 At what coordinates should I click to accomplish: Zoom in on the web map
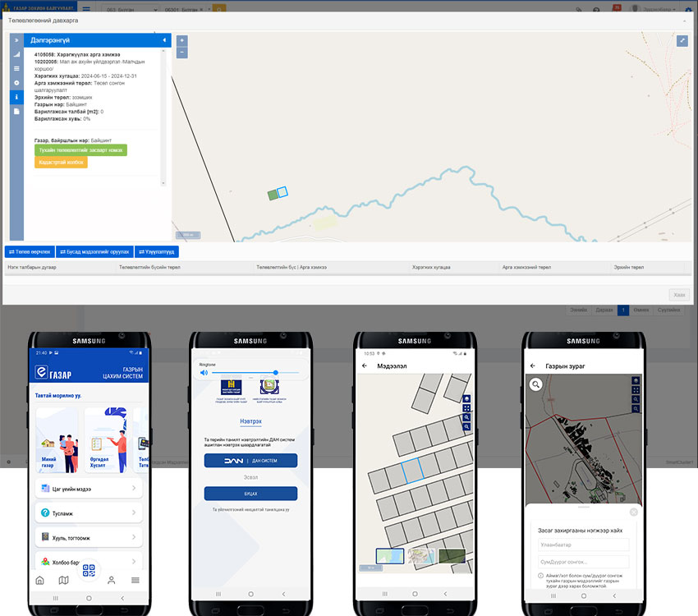[181, 40]
